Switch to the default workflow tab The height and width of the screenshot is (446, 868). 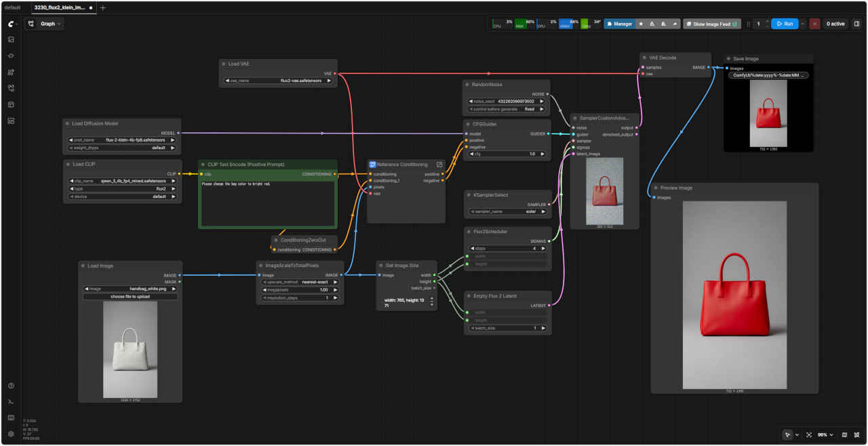(x=12, y=7)
